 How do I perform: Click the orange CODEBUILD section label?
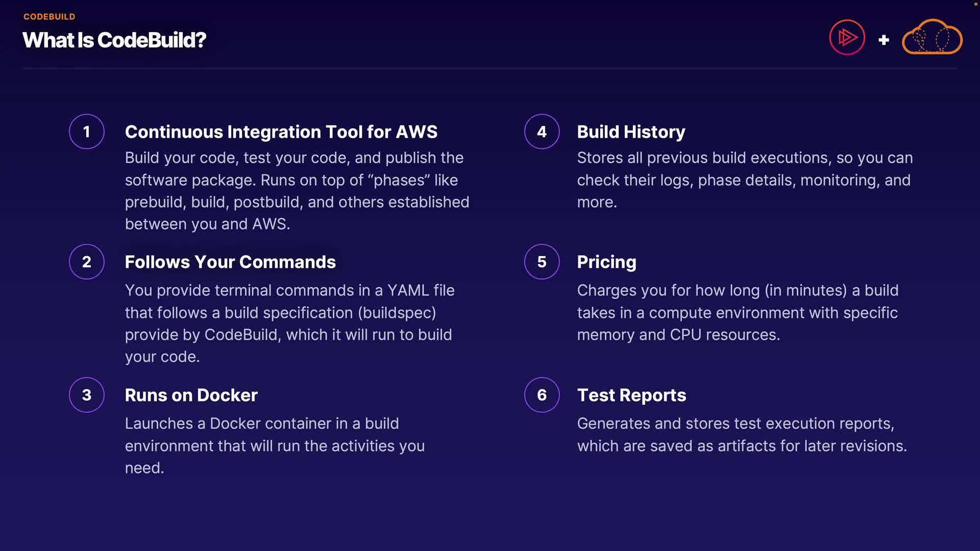(49, 16)
